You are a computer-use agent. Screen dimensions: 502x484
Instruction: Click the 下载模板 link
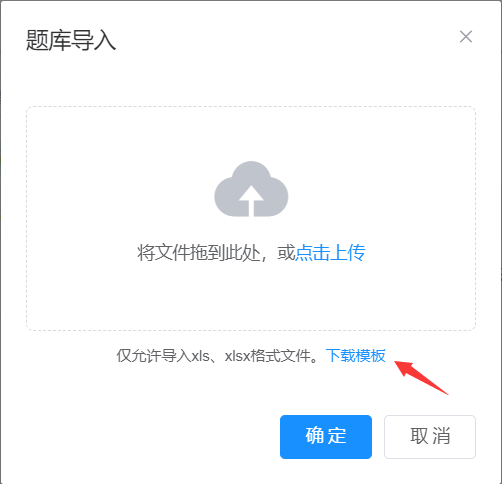pyautogui.click(x=355, y=356)
